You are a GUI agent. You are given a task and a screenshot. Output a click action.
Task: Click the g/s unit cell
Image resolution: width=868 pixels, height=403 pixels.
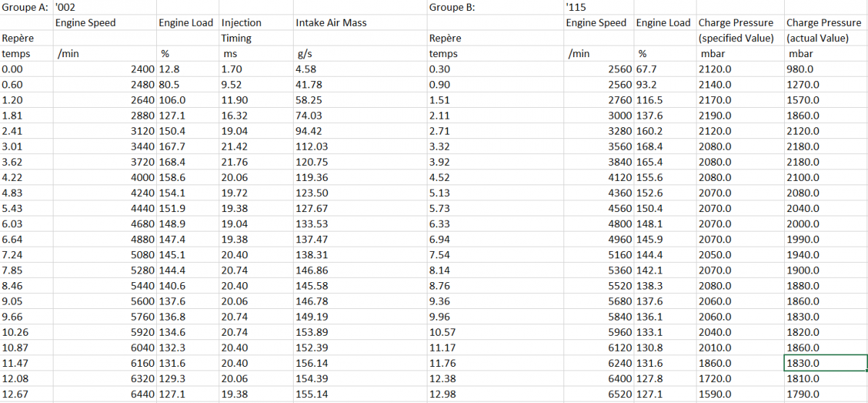tap(360, 54)
